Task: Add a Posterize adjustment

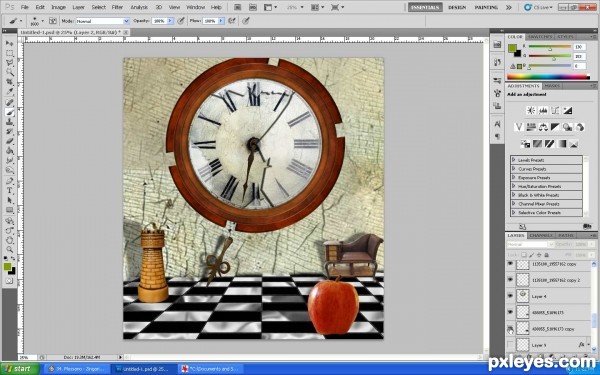Action: tap(537, 144)
